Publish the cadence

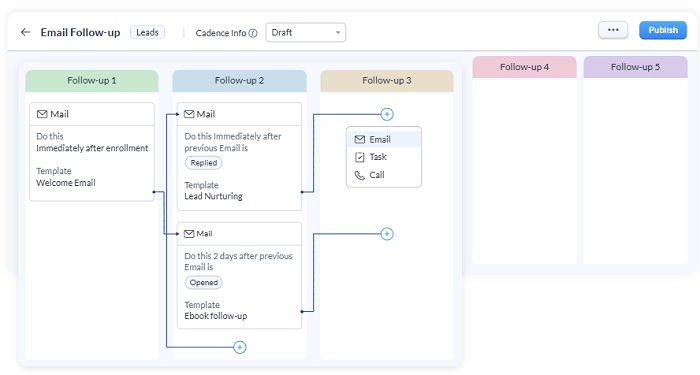[x=663, y=30]
